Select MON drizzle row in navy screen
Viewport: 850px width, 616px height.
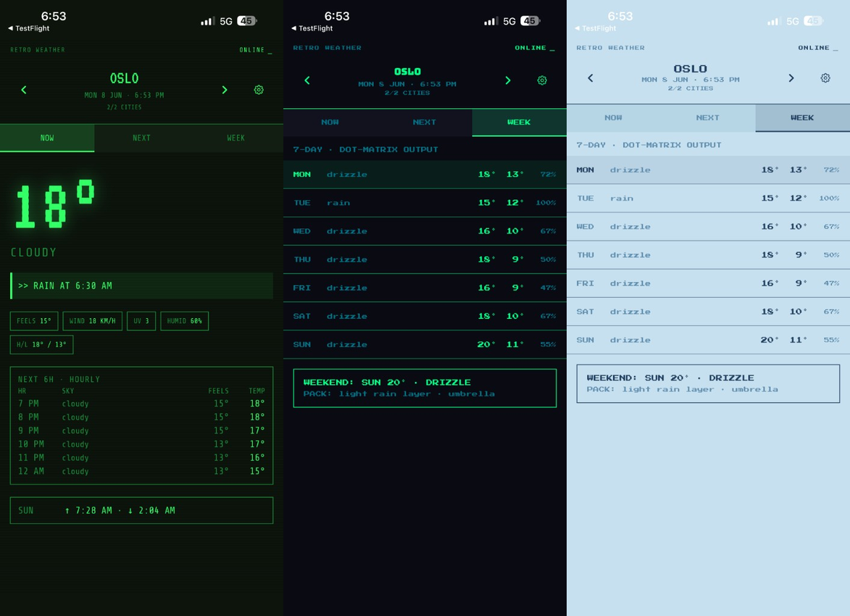[425, 175]
